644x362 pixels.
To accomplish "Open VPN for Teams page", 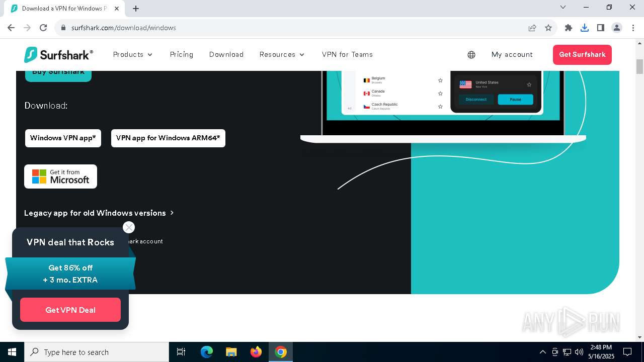I will (347, 54).
